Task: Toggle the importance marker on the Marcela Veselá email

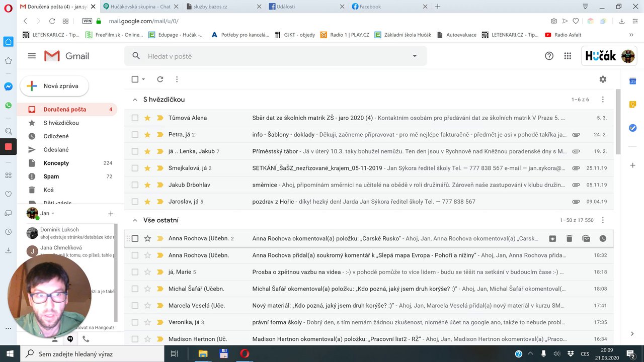Action: (160, 306)
